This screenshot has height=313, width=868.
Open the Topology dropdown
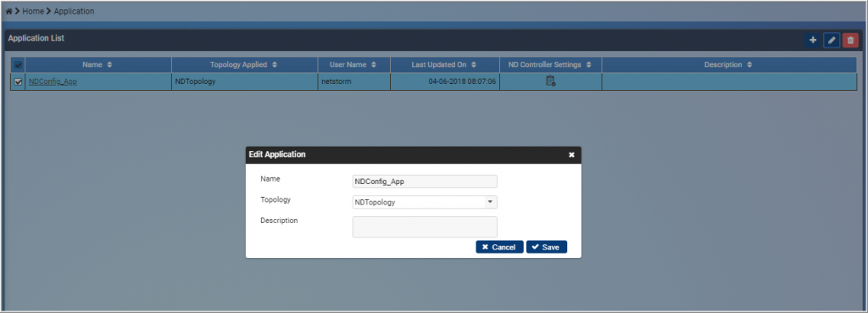pos(425,202)
